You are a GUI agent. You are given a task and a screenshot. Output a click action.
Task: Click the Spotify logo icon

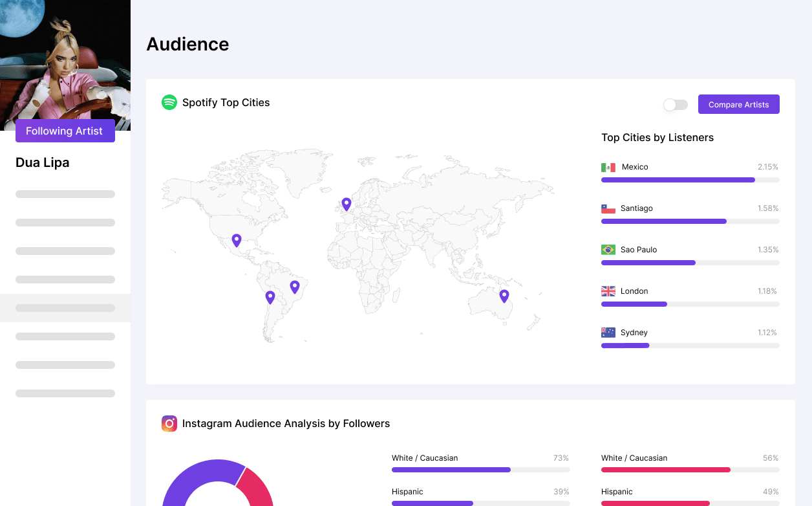(169, 102)
